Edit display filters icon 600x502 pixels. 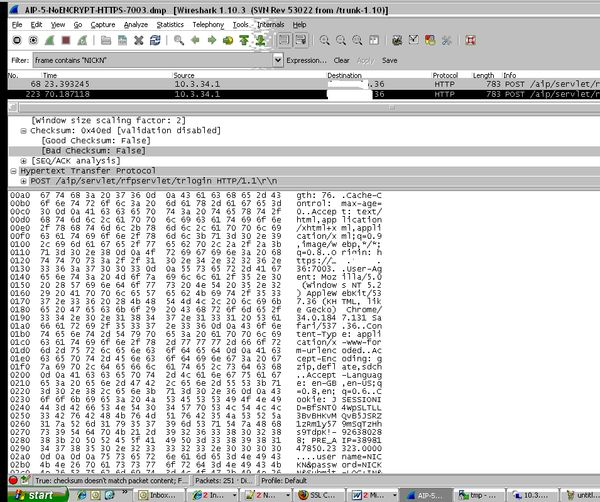(x=414, y=40)
